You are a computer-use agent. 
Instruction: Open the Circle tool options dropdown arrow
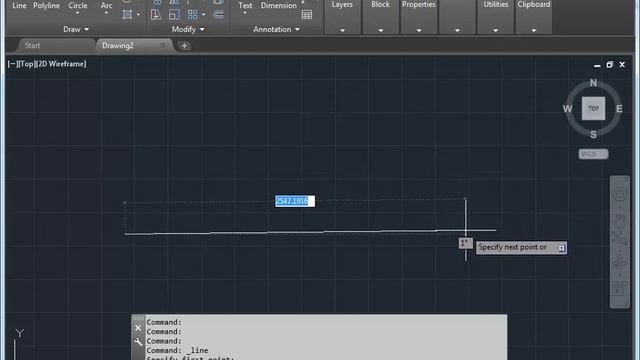click(78, 13)
